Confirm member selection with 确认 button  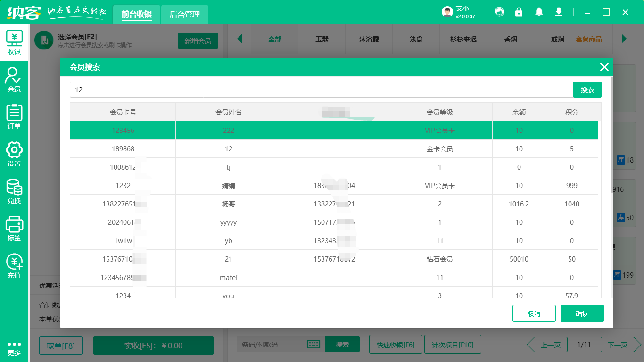click(582, 313)
